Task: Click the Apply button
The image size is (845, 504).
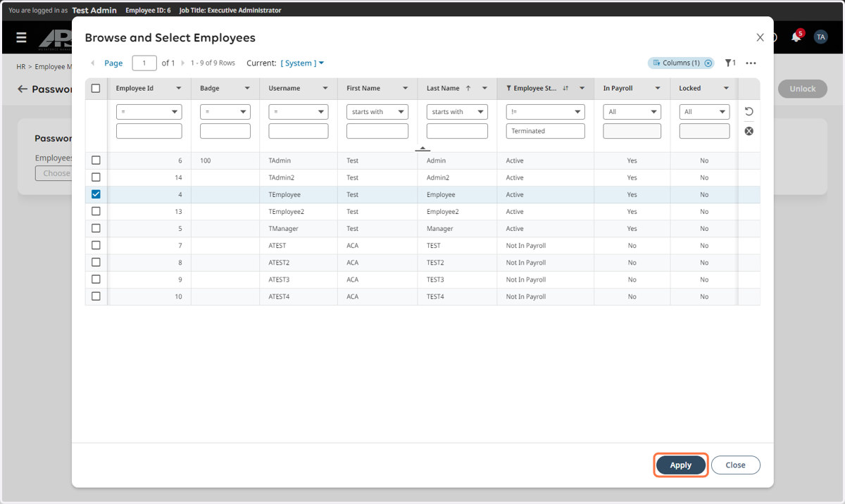Action: (x=681, y=465)
